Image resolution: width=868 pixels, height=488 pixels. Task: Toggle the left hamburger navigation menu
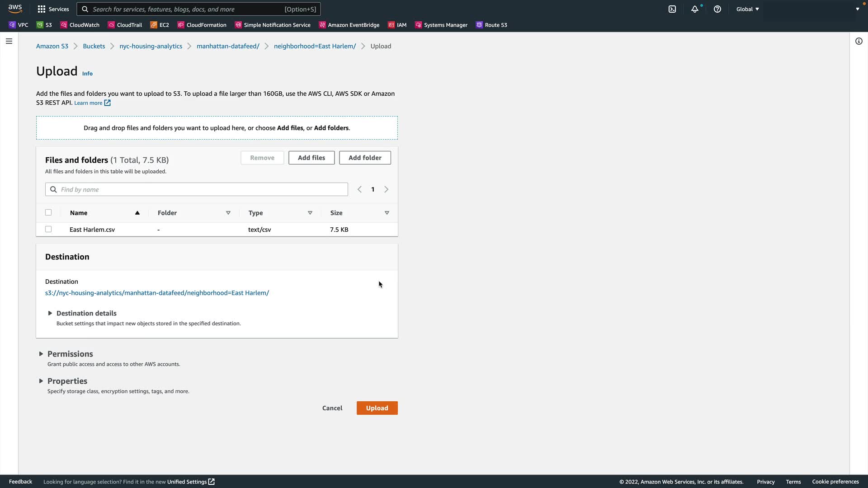[9, 41]
